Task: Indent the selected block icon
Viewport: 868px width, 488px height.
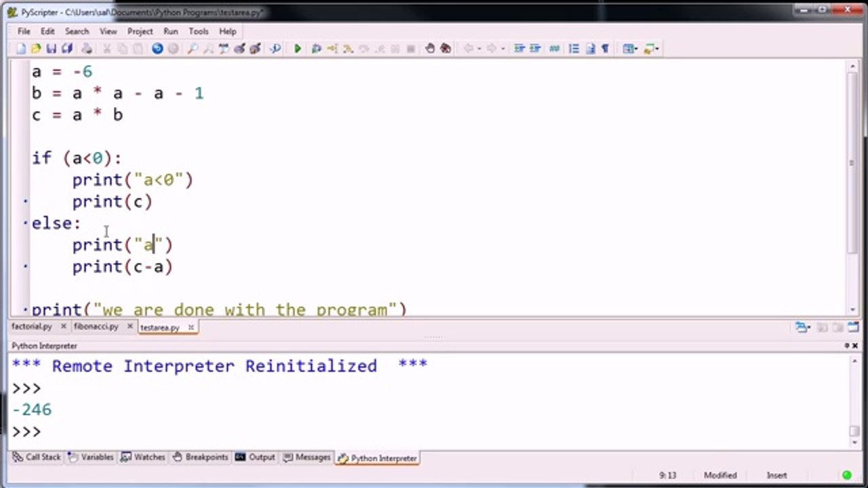Action: [x=519, y=49]
